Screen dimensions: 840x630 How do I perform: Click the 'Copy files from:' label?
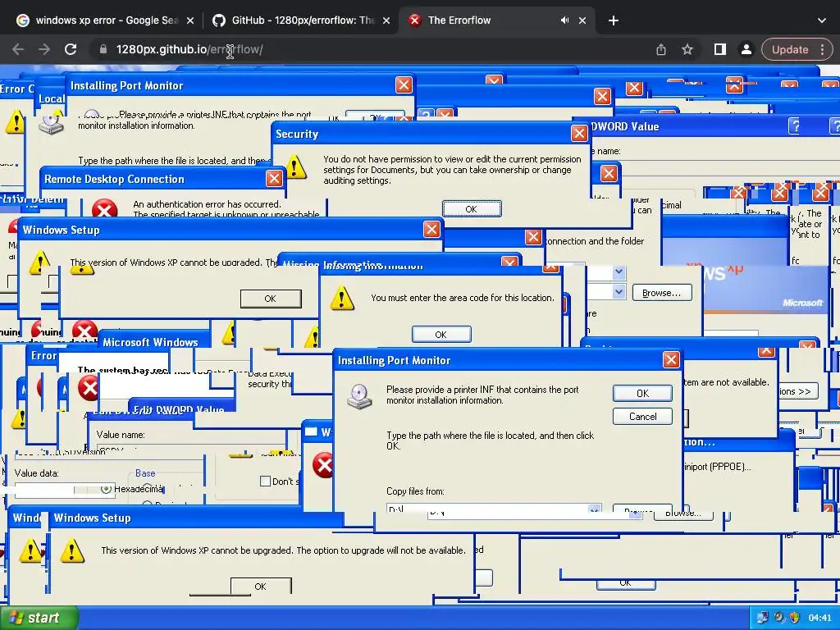tap(415, 491)
